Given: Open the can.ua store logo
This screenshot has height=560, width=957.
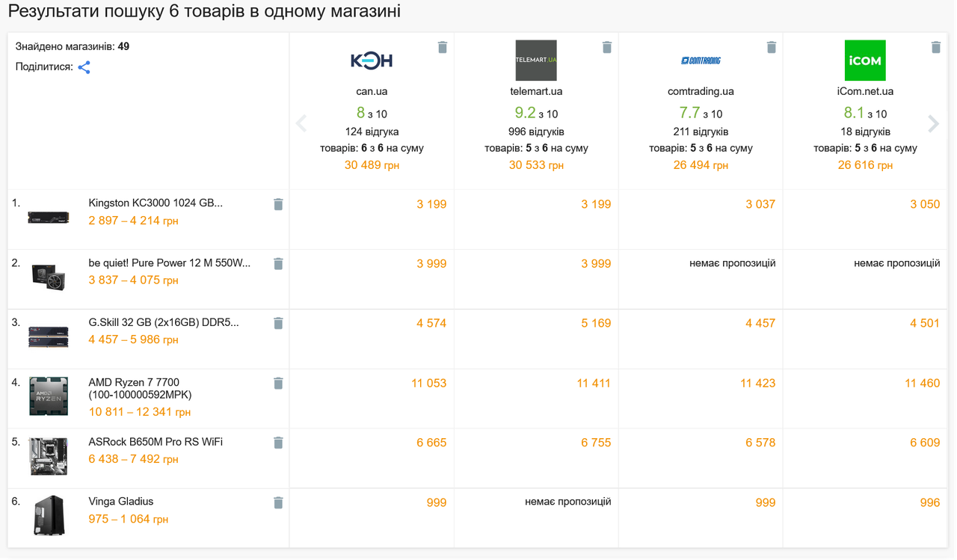Looking at the screenshot, I should click(x=372, y=61).
